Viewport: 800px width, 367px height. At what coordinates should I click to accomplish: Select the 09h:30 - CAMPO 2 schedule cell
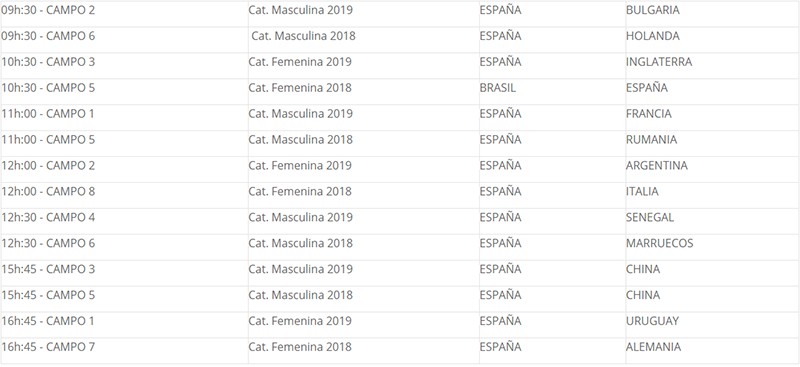click(x=124, y=11)
